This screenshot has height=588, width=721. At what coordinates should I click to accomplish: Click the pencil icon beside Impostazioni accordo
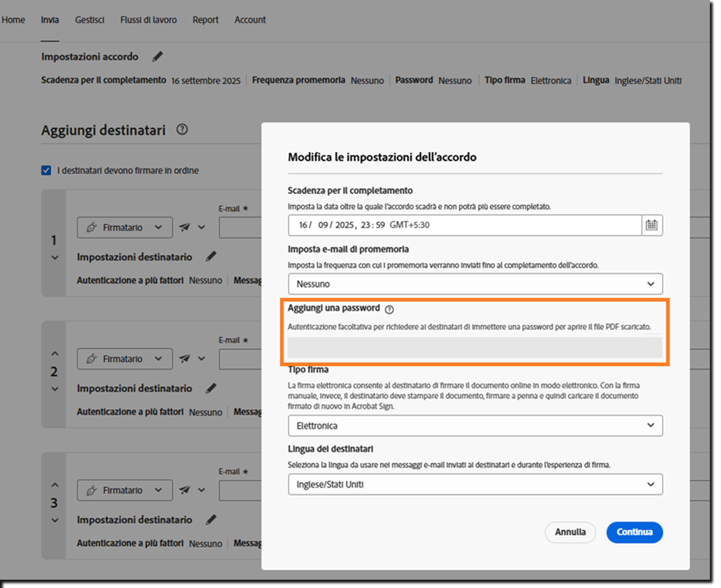click(157, 56)
